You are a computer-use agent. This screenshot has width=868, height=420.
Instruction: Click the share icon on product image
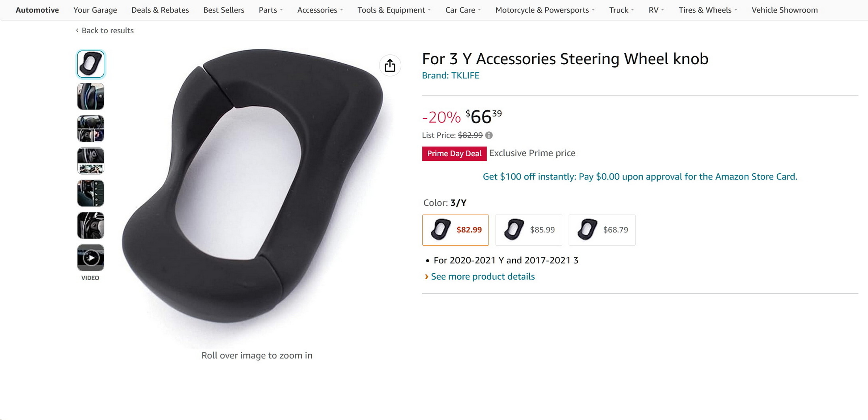pos(390,65)
